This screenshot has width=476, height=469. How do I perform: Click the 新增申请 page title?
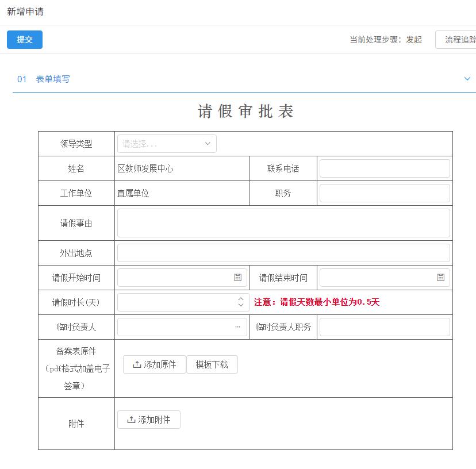point(25,11)
